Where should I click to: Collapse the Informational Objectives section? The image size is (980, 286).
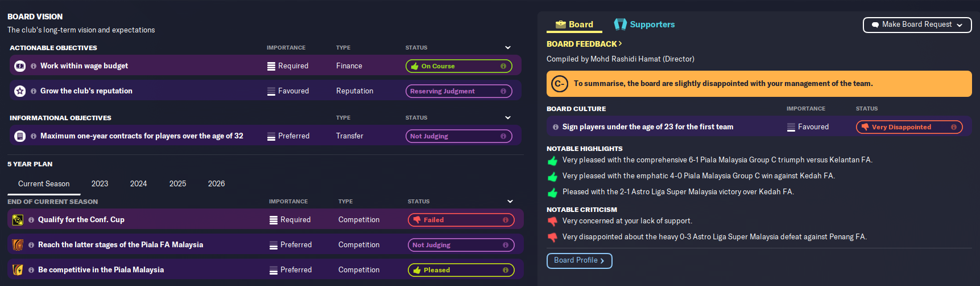coord(508,118)
